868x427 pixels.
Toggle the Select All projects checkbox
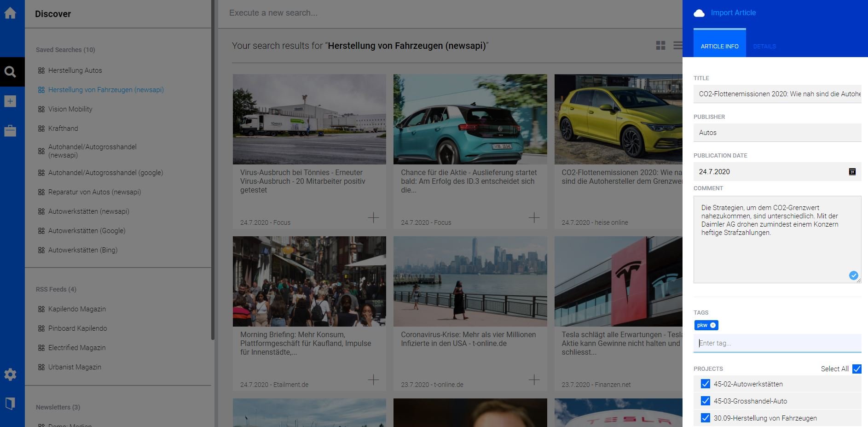856,369
